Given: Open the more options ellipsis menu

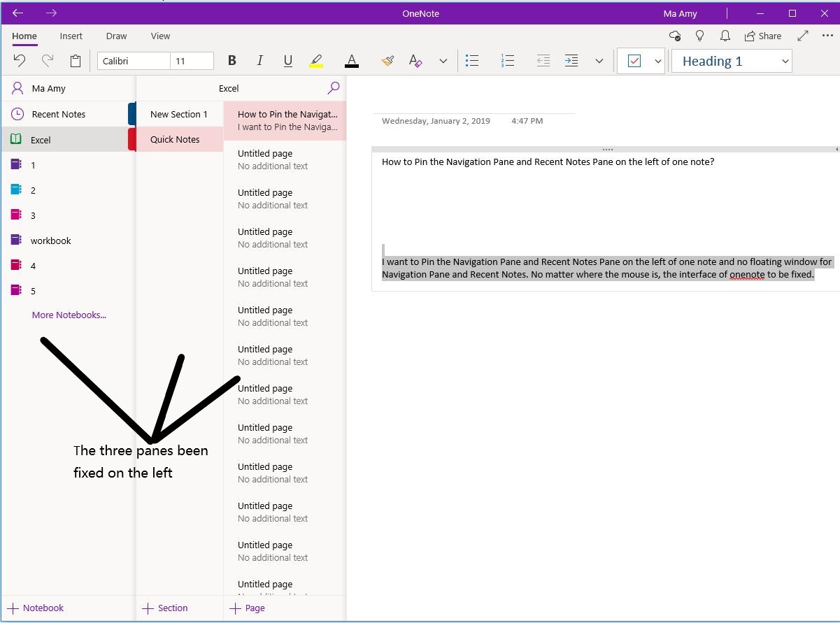Looking at the screenshot, I should tap(827, 36).
